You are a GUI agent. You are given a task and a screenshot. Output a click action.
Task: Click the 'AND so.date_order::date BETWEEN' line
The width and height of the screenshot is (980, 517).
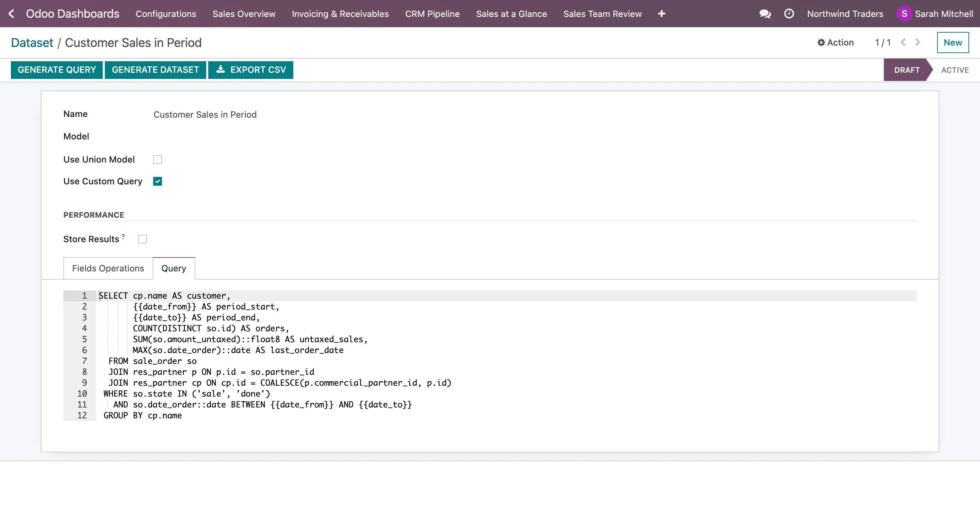(262, 404)
